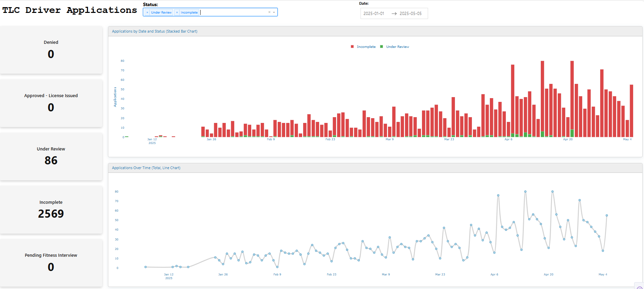Viewport: 644px width, 289px height.
Task: Click the green Under Review legend swatch
Action: [x=382, y=47]
